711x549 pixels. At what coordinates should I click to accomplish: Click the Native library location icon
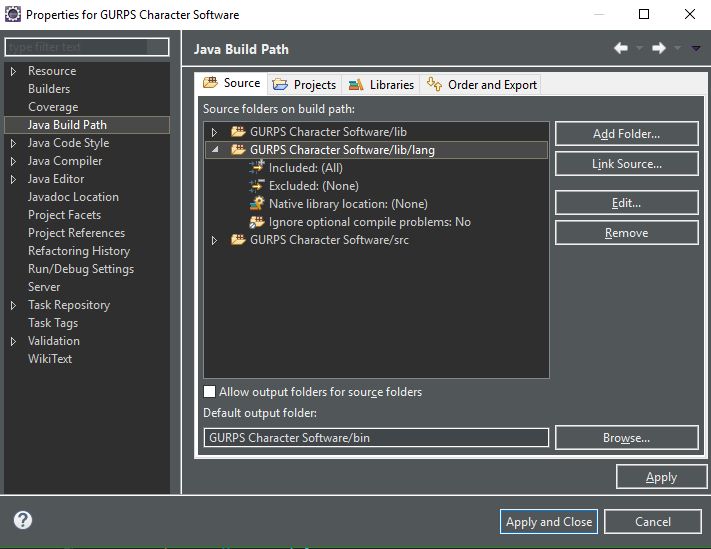[x=257, y=203]
